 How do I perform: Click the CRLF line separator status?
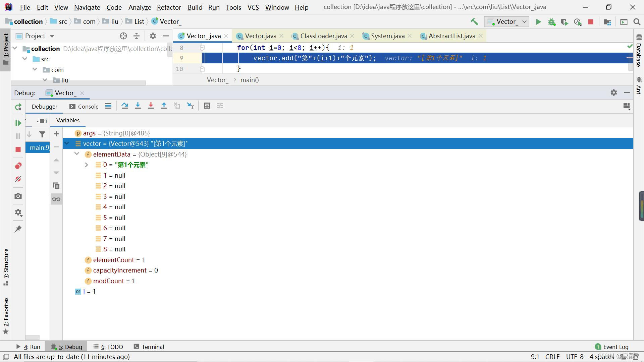click(x=552, y=357)
